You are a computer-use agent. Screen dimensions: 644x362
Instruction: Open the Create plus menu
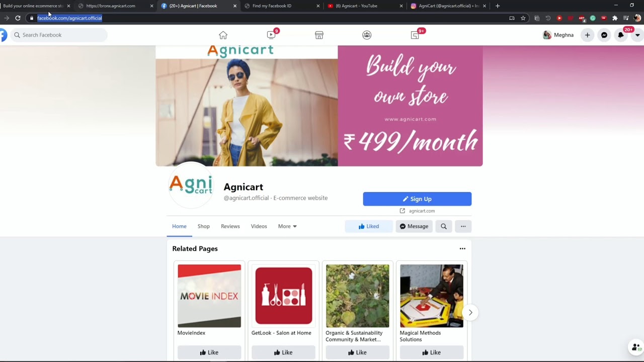[587, 35]
